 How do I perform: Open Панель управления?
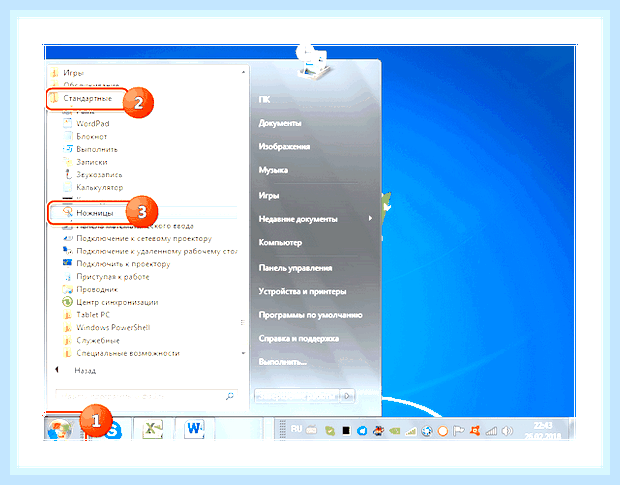(295, 268)
